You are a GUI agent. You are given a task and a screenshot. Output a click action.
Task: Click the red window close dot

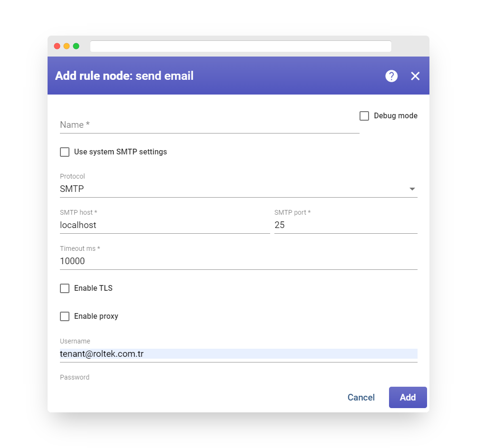point(57,46)
